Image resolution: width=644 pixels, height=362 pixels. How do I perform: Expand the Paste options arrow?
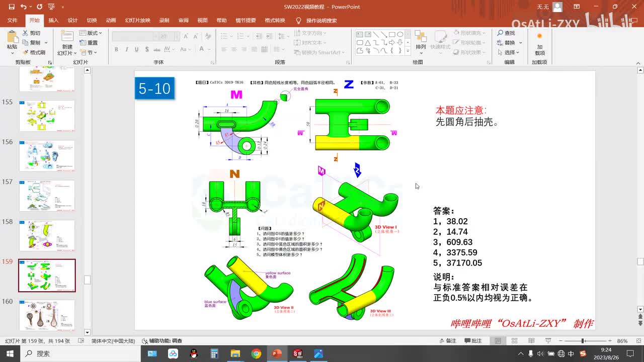(12, 53)
